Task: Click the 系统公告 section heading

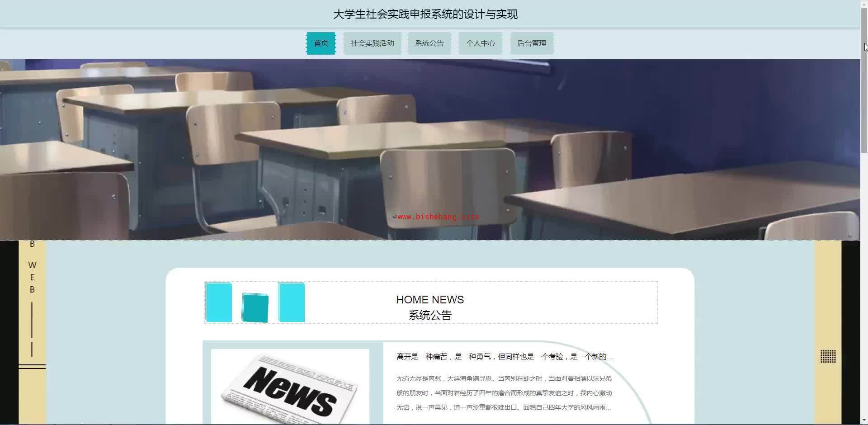Action: tap(430, 315)
